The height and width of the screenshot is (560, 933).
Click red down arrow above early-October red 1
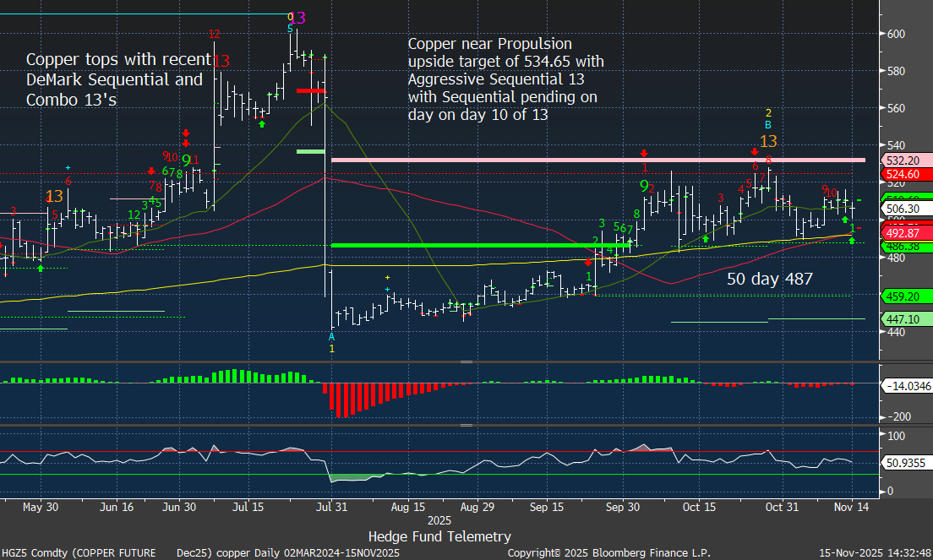pyautogui.click(x=644, y=153)
